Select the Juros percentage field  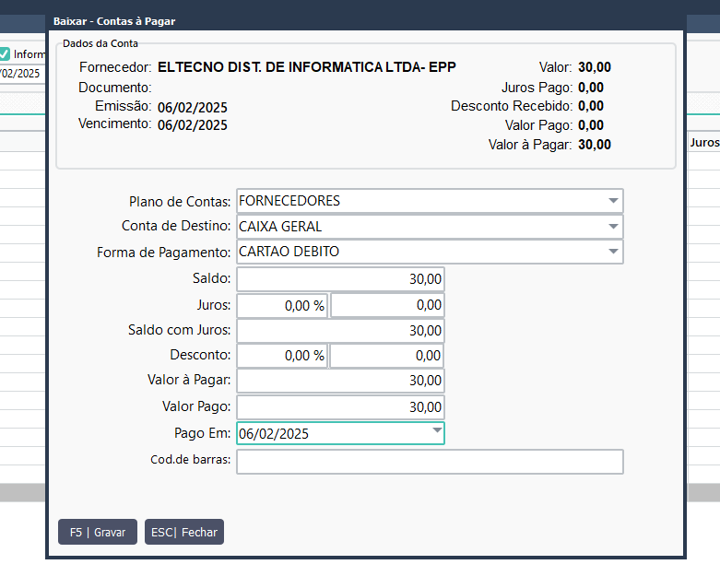[x=282, y=305]
